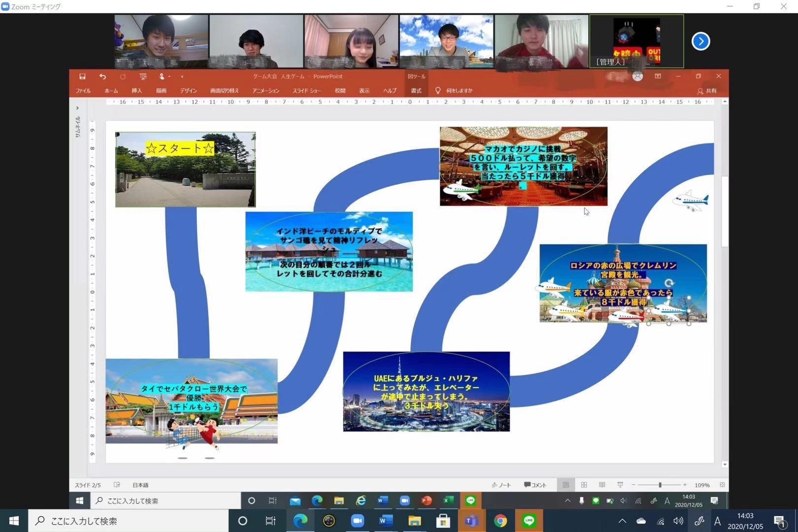Image resolution: width=798 pixels, height=532 pixels.
Task: Click the reading view icon in status bar
Action: click(x=602, y=485)
